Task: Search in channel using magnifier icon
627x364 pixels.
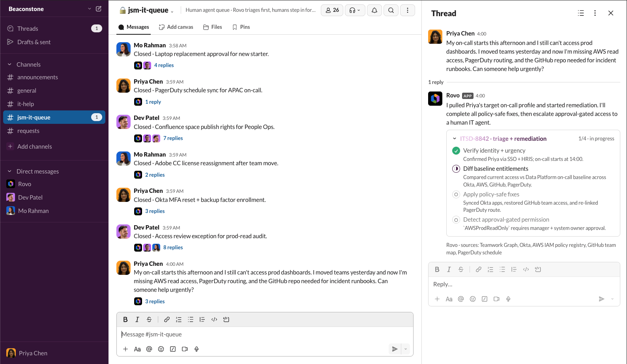Action: (x=391, y=10)
